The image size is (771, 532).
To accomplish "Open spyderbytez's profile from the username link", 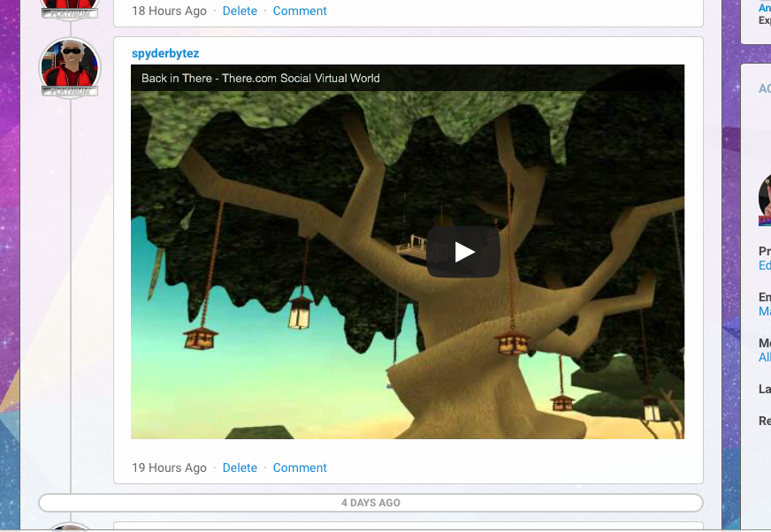I will pyautogui.click(x=165, y=54).
